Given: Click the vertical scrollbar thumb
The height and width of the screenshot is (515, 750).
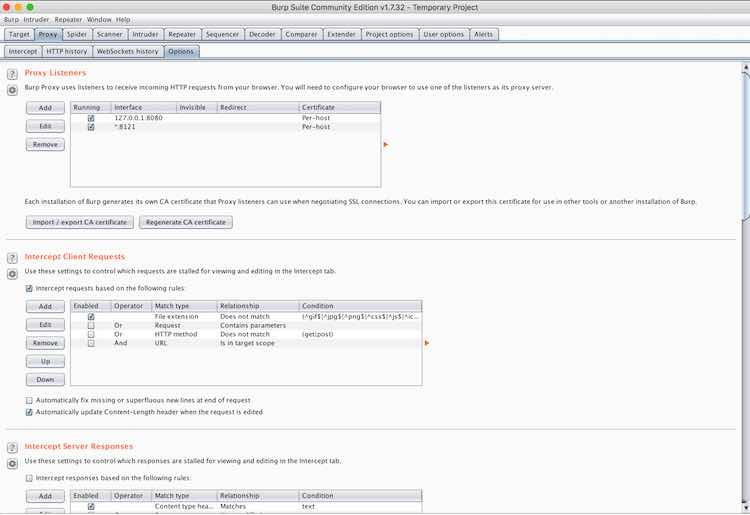Looking at the screenshot, I should (746, 146).
